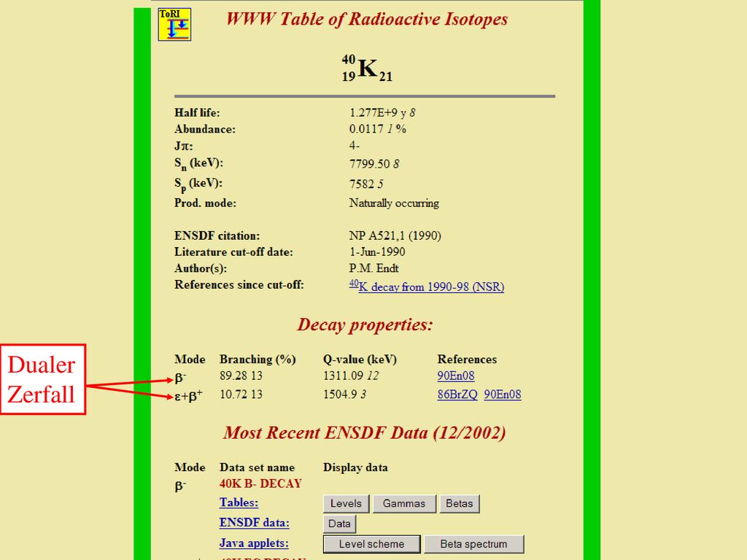Image resolution: width=747 pixels, height=560 pixels.
Task: Select the cut-off date 1-Jun-1990
Action: coord(377,252)
